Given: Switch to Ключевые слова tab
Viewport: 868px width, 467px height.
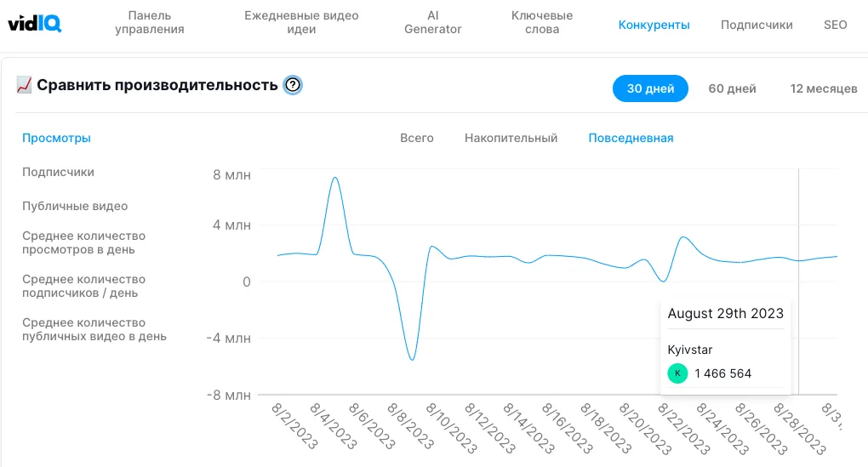Looking at the screenshot, I should [x=542, y=23].
